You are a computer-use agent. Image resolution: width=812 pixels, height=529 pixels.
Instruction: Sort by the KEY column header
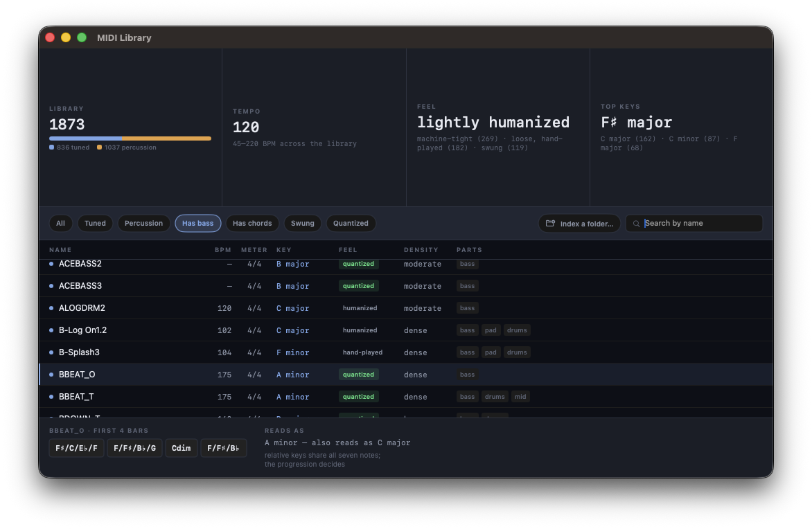pyautogui.click(x=284, y=249)
